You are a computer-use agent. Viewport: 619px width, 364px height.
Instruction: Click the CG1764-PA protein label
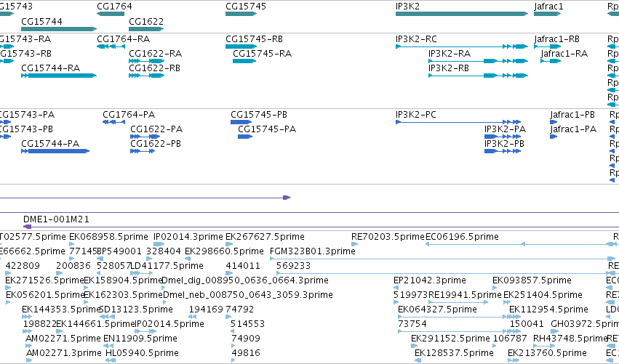(x=129, y=115)
